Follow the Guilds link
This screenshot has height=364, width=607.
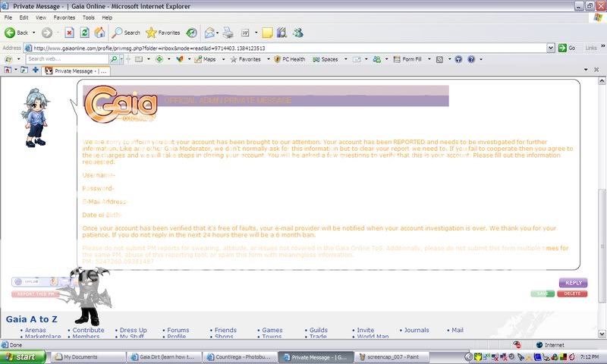click(319, 330)
